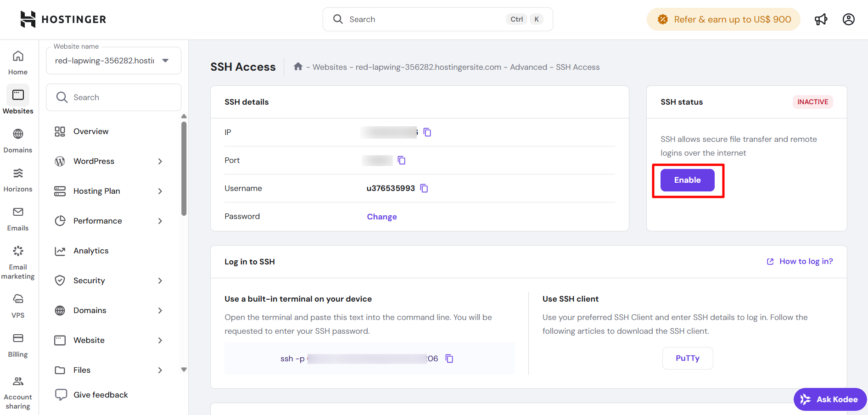Click the INACTIVE status badge
Screen dimensions: 868x415
pos(812,102)
